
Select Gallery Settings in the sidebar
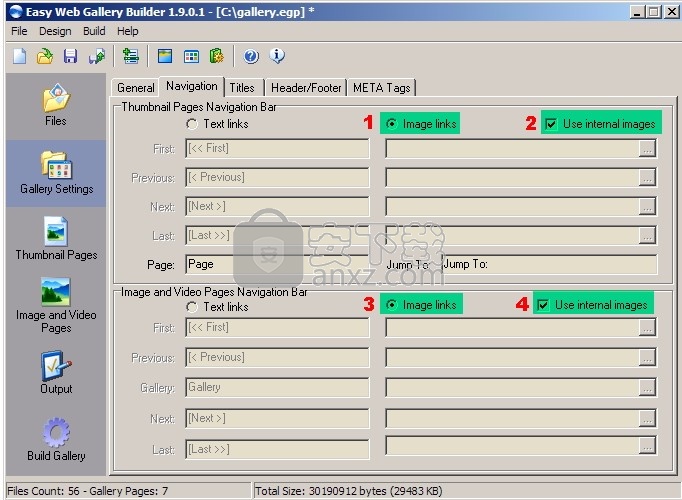[56, 173]
